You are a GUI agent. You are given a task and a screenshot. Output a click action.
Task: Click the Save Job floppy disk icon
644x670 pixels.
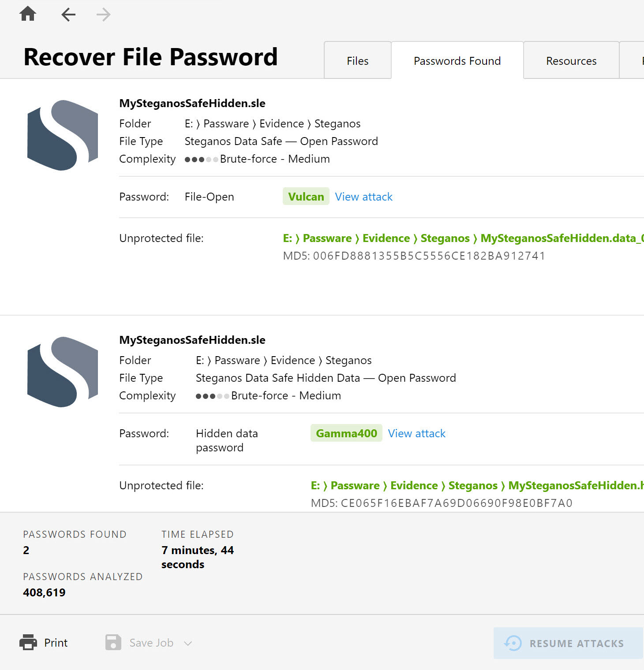[113, 643]
